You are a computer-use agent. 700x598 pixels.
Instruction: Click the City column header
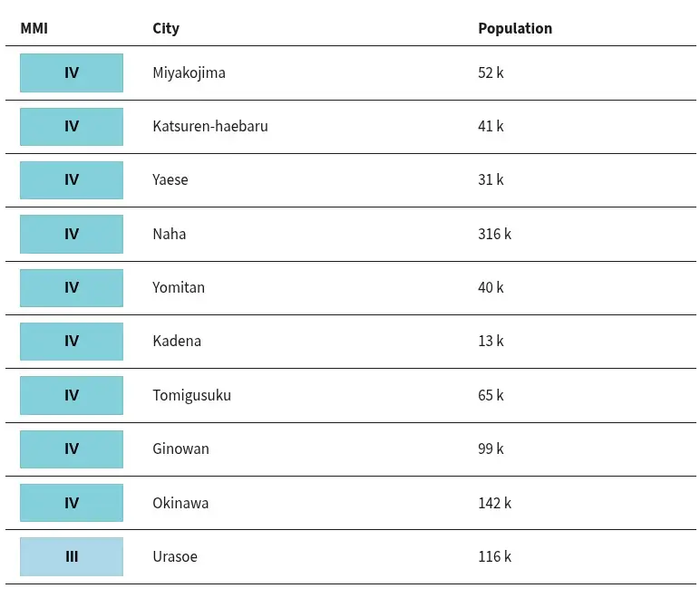point(166,28)
